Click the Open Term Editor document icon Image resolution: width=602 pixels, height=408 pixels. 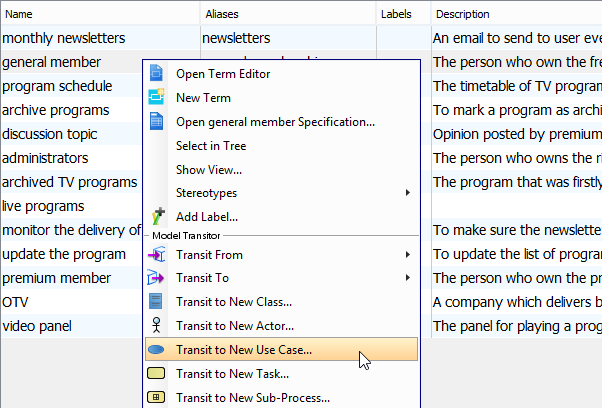tap(156, 73)
